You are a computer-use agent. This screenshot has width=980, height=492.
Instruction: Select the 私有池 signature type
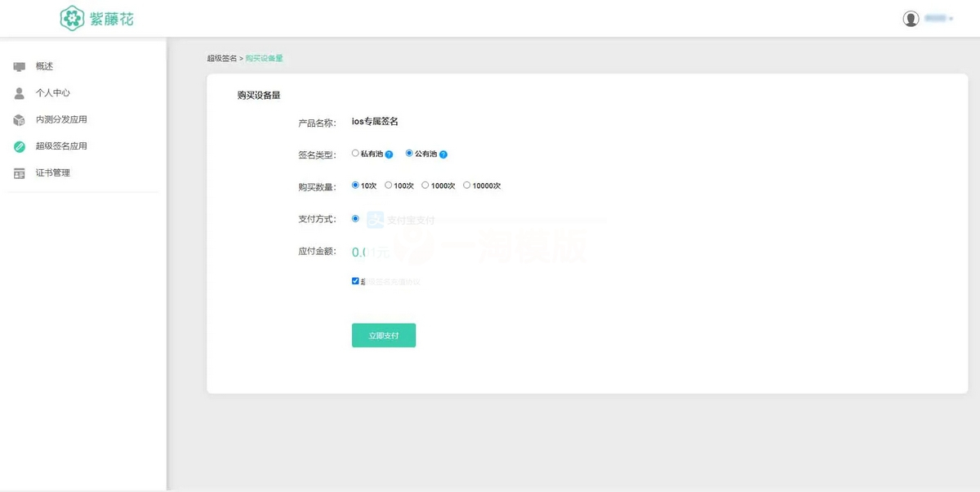pyautogui.click(x=355, y=154)
